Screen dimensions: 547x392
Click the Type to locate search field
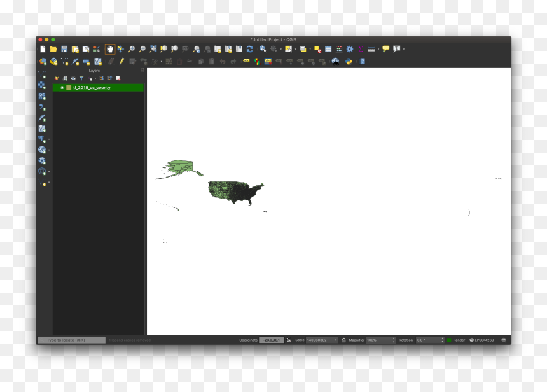coord(71,340)
